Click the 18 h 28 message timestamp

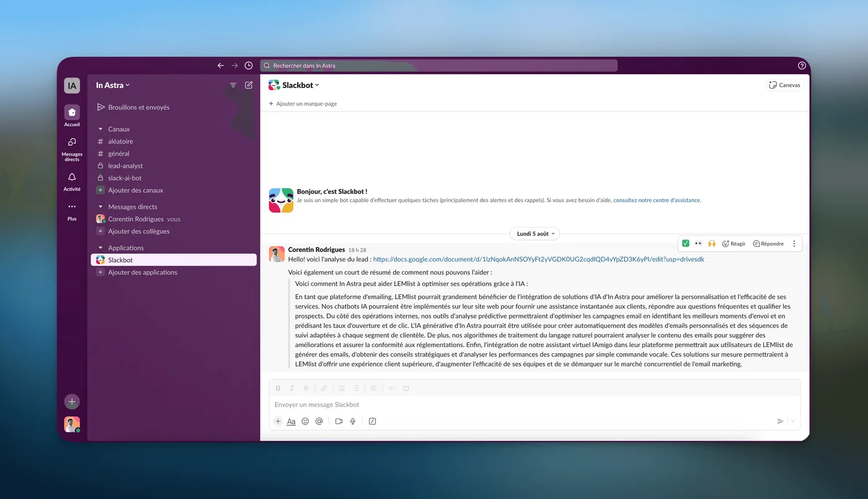point(357,250)
